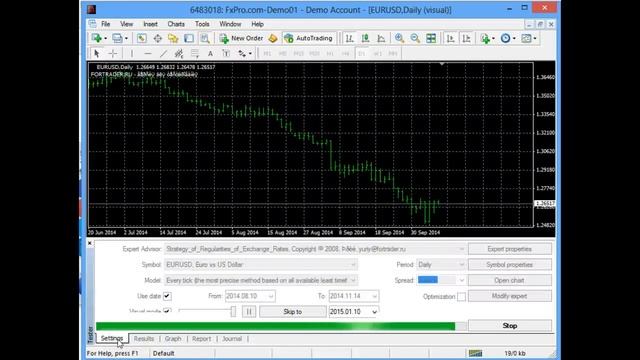Zoom in on the chart
This screenshot has width=640, height=360.
[399, 38]
